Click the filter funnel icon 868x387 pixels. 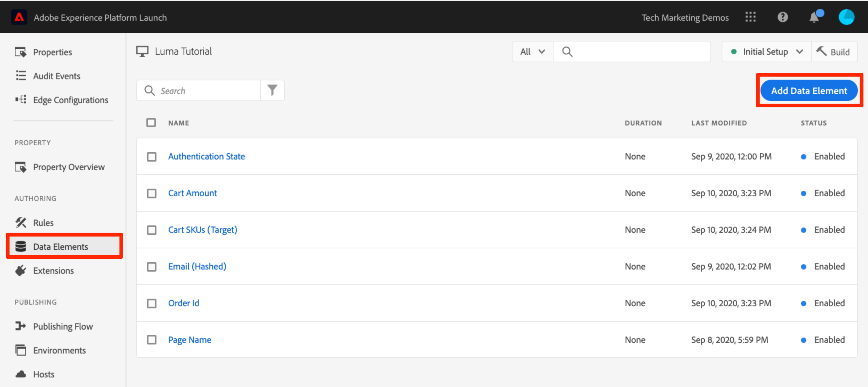(272, 90)
